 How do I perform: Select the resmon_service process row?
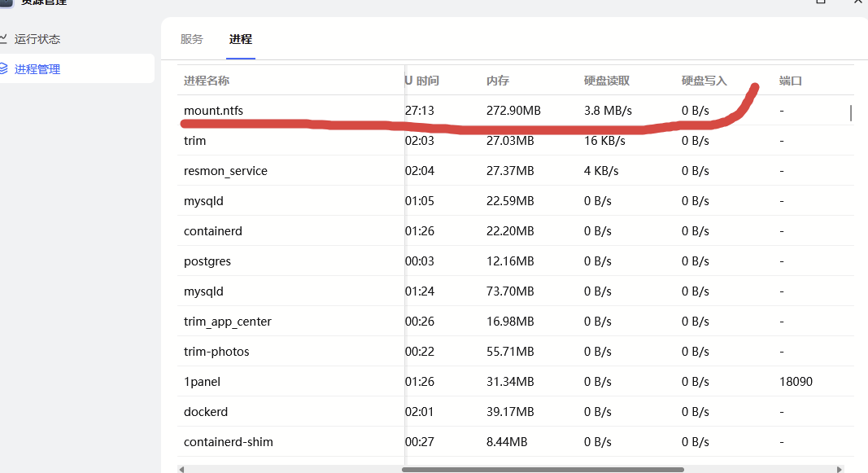(x=225, y=171)
